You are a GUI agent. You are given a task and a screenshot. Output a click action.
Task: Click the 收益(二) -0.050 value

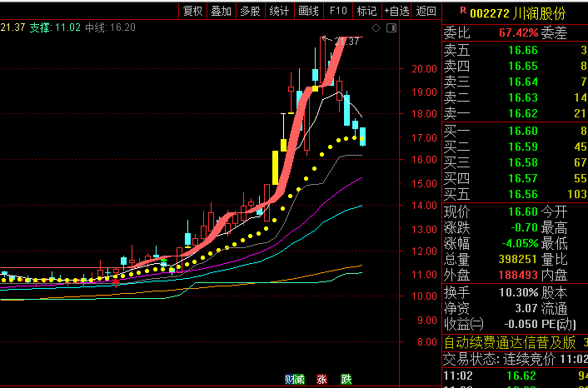click(x=521, y=324)
